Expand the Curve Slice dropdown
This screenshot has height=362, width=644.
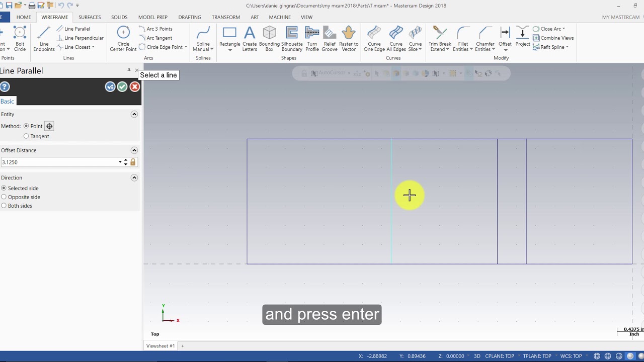click(x=420, y=49)
